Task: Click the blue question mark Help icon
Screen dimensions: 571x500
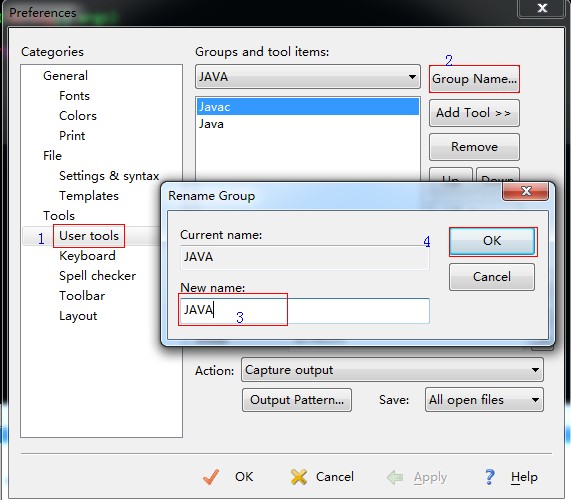Action: [x=489, y=477]
